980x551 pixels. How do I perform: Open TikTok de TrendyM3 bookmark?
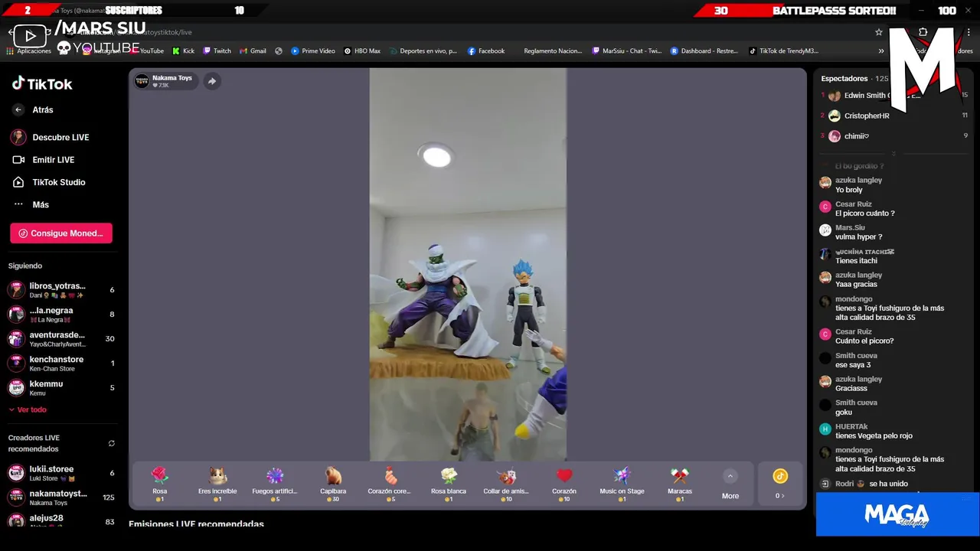pos(784,51)
